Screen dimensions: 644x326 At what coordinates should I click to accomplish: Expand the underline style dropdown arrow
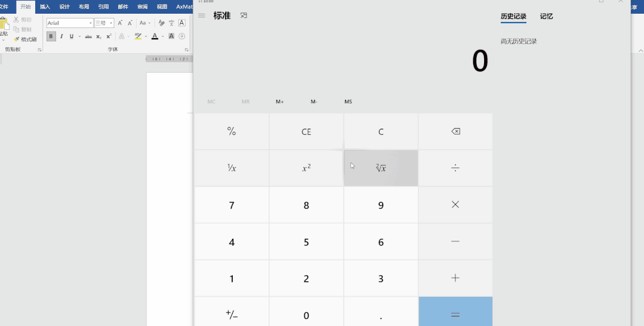pos(79,36)
